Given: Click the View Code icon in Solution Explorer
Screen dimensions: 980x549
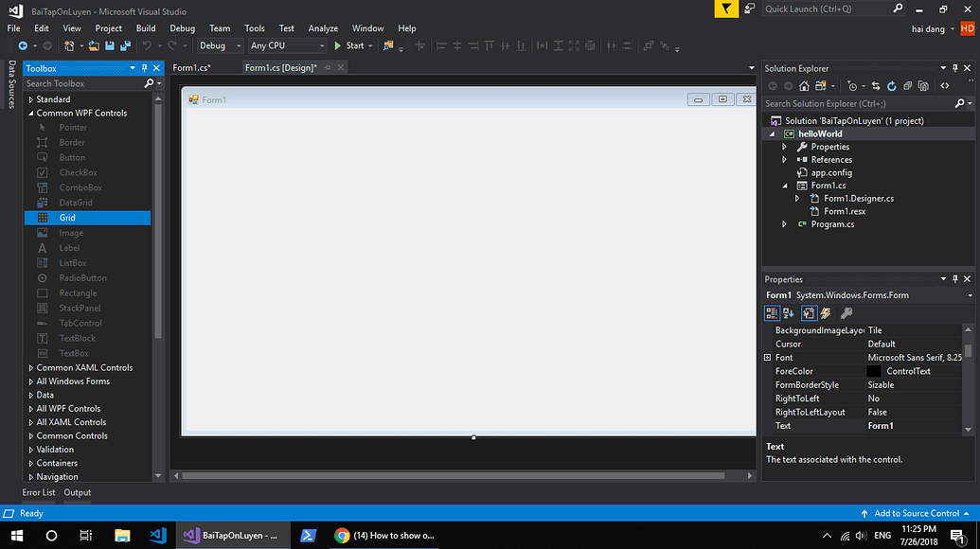Looking at the screenshot, I should [x=944, y=85].
